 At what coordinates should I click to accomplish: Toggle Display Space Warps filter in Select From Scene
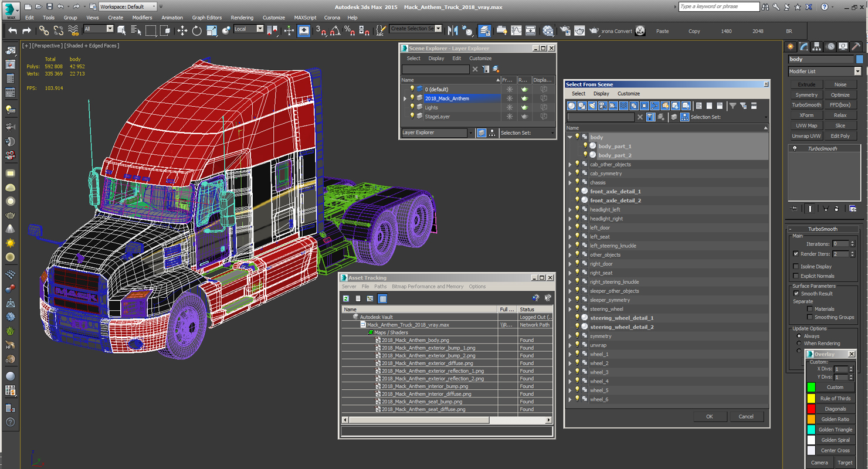(x=623, y=106)
